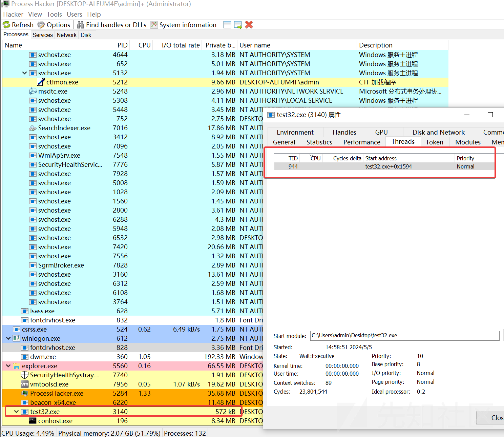Click ProcessHacker.exe process icon
The width and height of the screenshot is (504, 437).
tap(25, 393)
